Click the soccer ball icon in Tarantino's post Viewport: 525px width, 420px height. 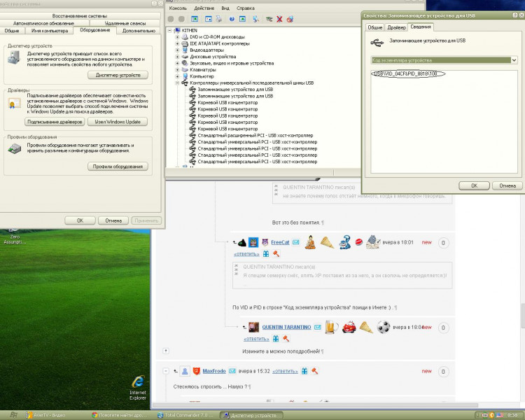coord(384,327)
